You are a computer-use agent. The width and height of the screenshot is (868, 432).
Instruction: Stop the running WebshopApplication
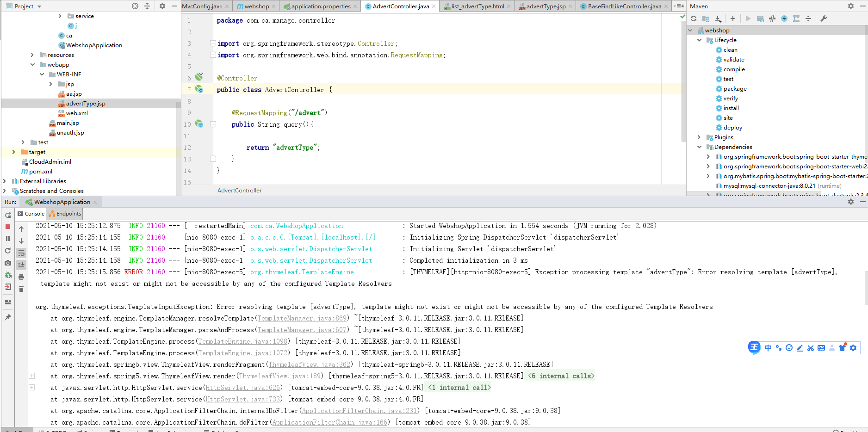[x=7, y=227]
